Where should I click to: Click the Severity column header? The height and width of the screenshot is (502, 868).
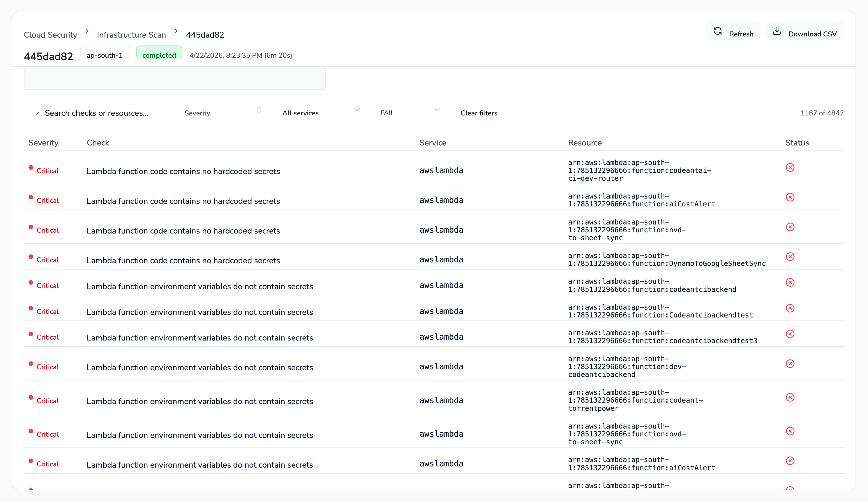[x=43, y=143]
